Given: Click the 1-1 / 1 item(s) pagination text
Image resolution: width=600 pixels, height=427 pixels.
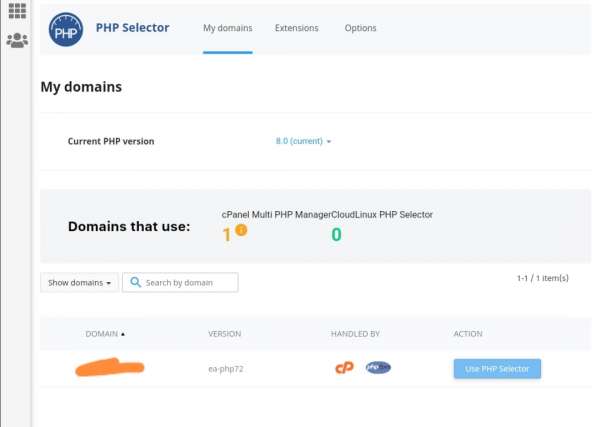Looking at the screenshot, I should 543,278.
